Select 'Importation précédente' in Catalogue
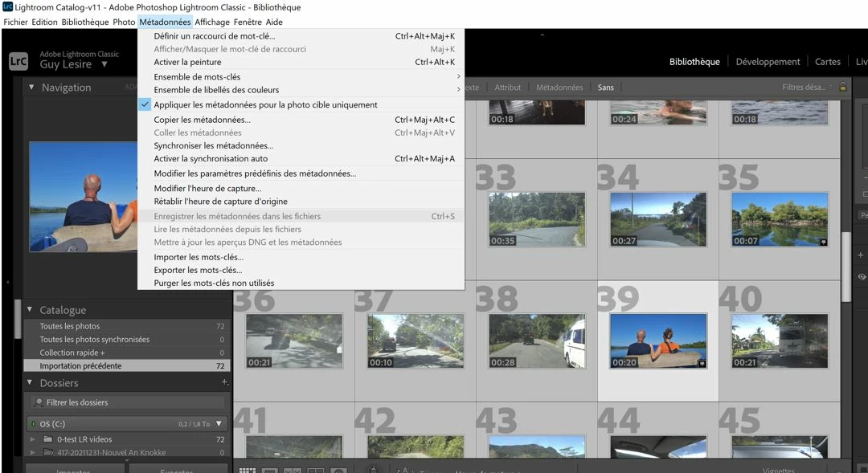This screenshot has width=868, height=473. click(127, 365)
